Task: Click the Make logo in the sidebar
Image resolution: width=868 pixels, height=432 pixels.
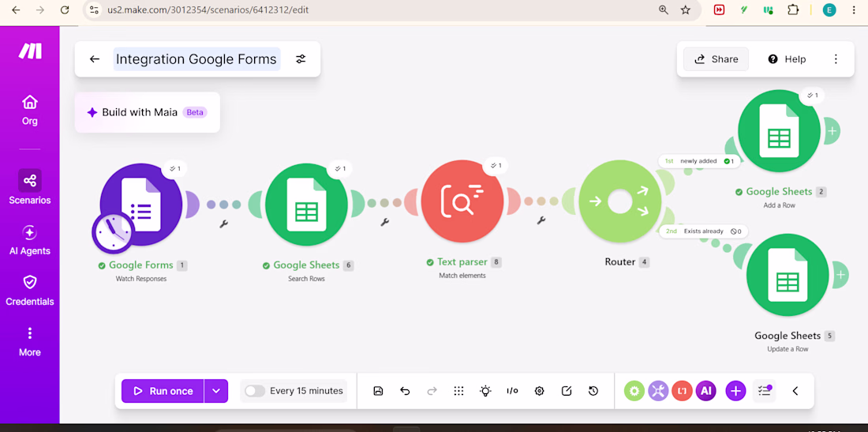Action: tap(30, 51)
